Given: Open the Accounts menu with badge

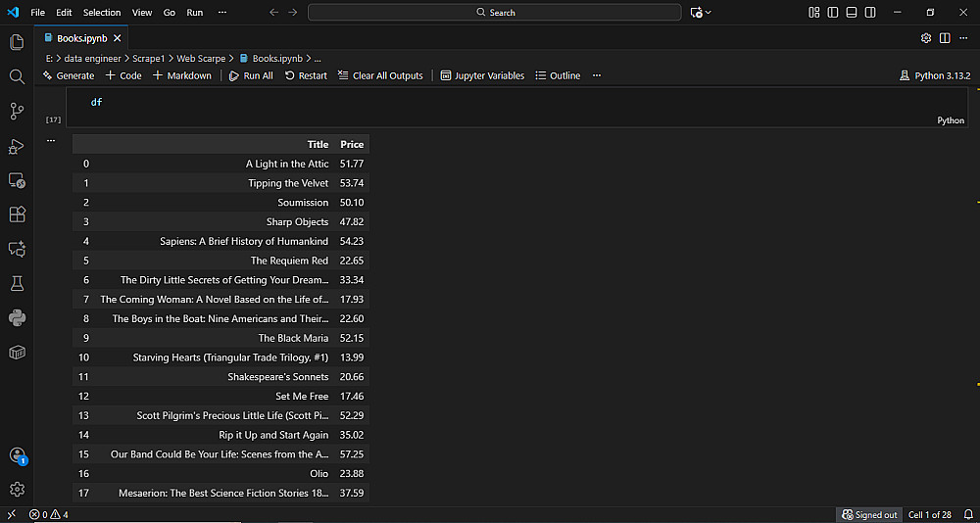Looking at the screenshot, I should coord(18,455).
